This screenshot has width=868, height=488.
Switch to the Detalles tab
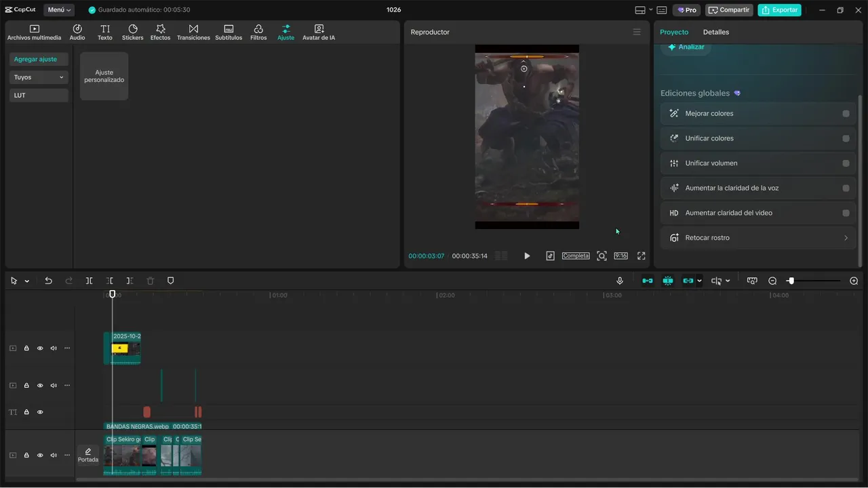point(716,32)
